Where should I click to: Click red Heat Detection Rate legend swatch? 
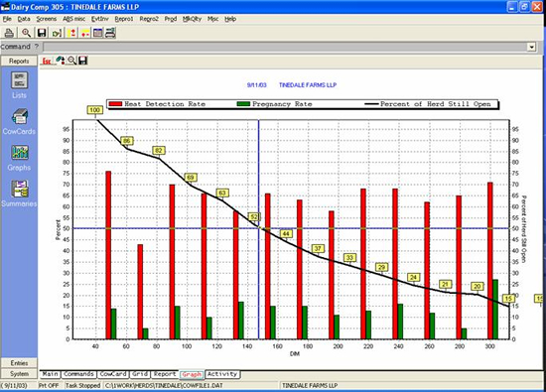point(115,104)
